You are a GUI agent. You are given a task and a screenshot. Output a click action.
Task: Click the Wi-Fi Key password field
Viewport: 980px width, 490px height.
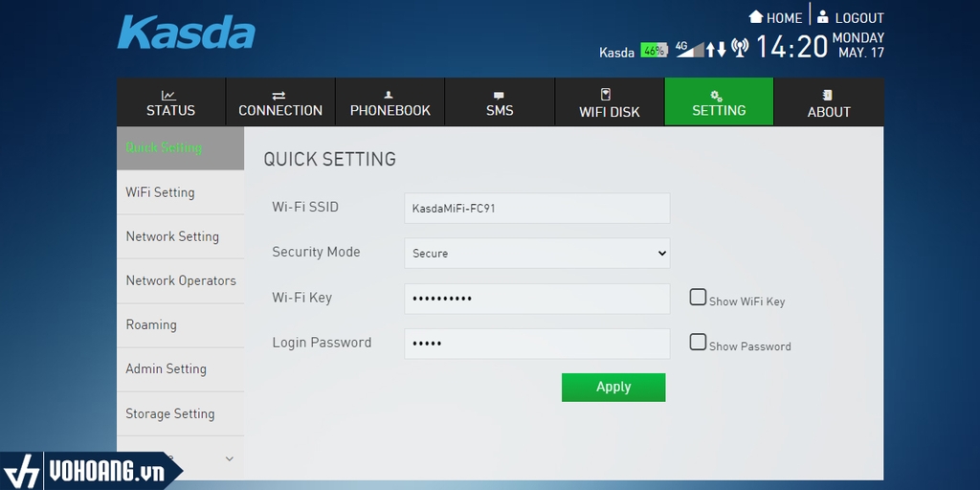pyautogui.click(x=537, y=299)
